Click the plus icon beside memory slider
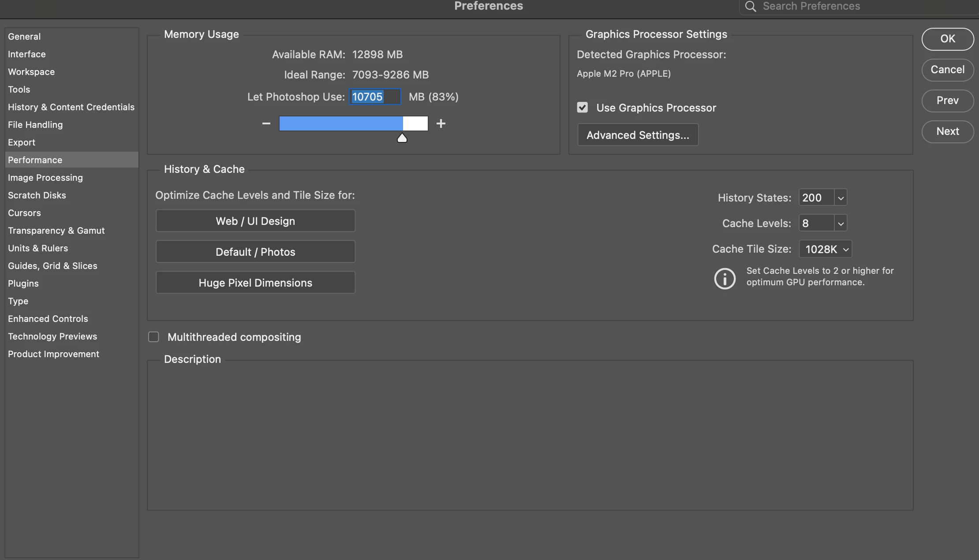The image size is (979, 560). 441,124
